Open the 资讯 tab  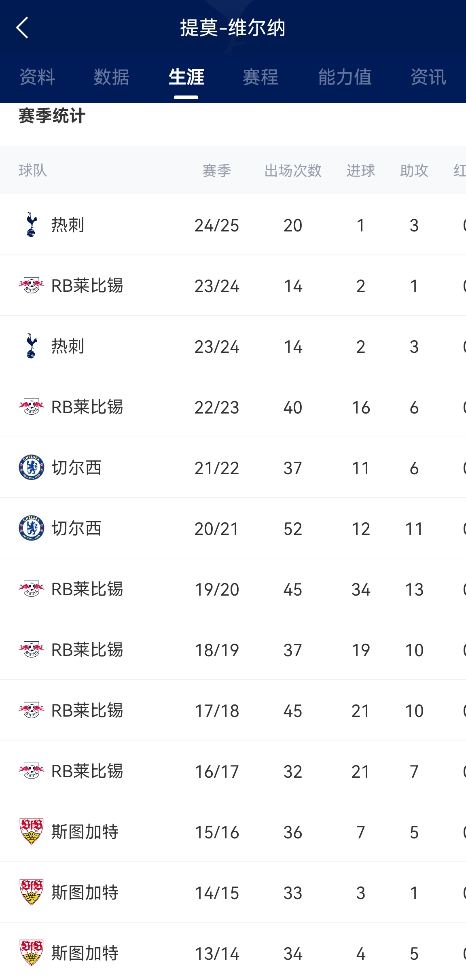pos(428,77)
